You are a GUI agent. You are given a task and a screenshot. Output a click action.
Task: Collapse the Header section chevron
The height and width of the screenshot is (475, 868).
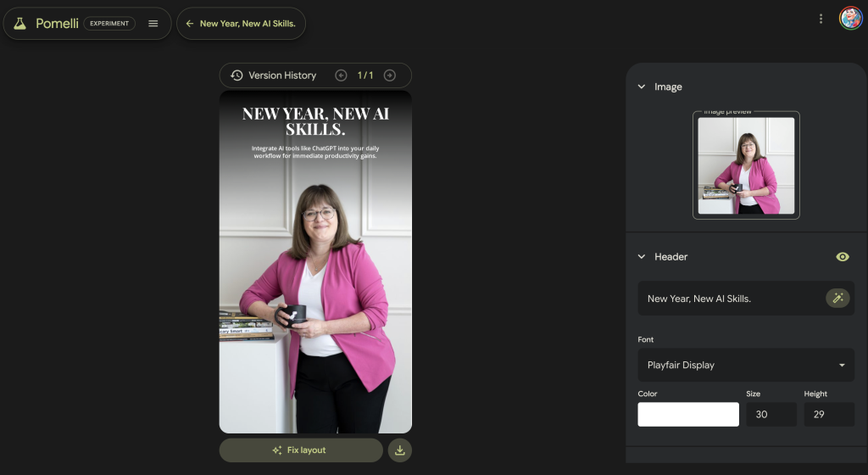[642, 257]
